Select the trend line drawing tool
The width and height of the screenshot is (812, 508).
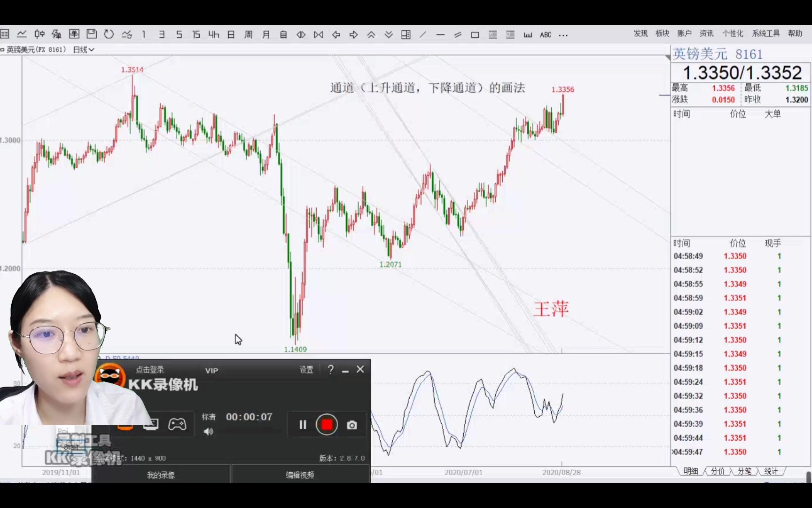click(423, 34)
